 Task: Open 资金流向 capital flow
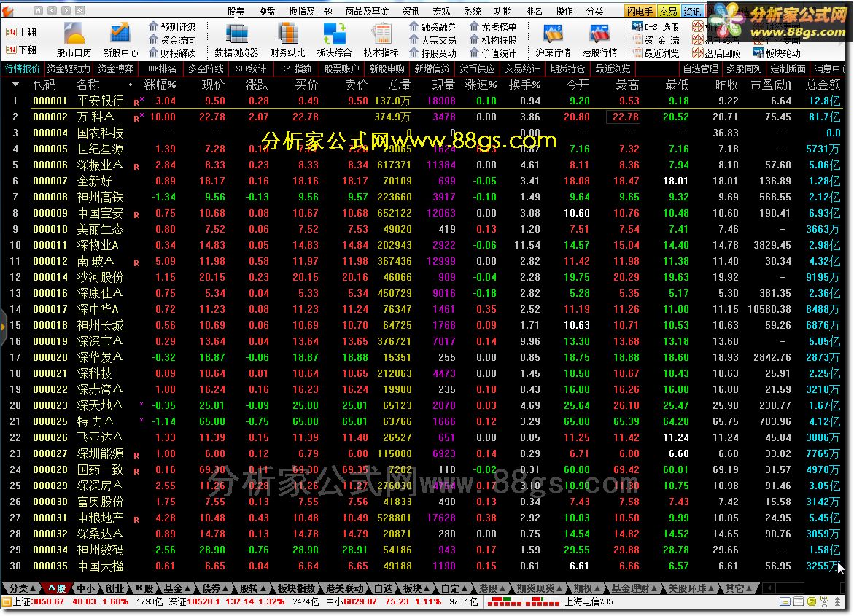coord(172,40)
